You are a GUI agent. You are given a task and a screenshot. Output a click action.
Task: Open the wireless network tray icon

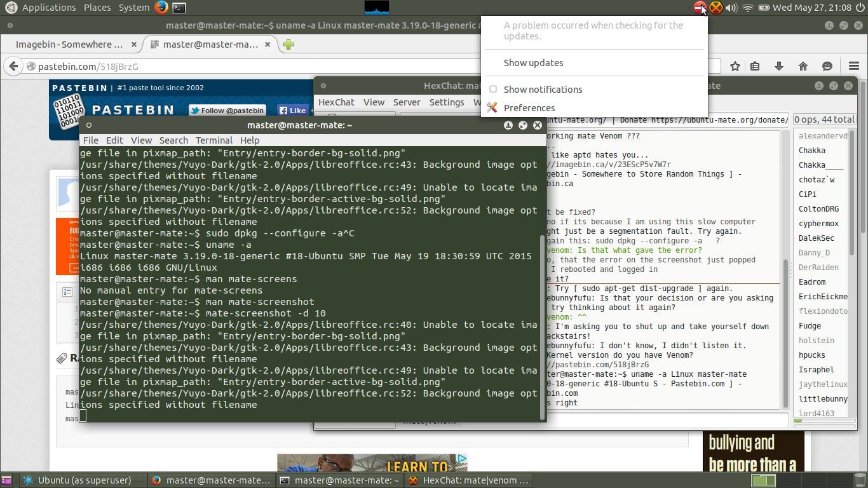[748, 8]
